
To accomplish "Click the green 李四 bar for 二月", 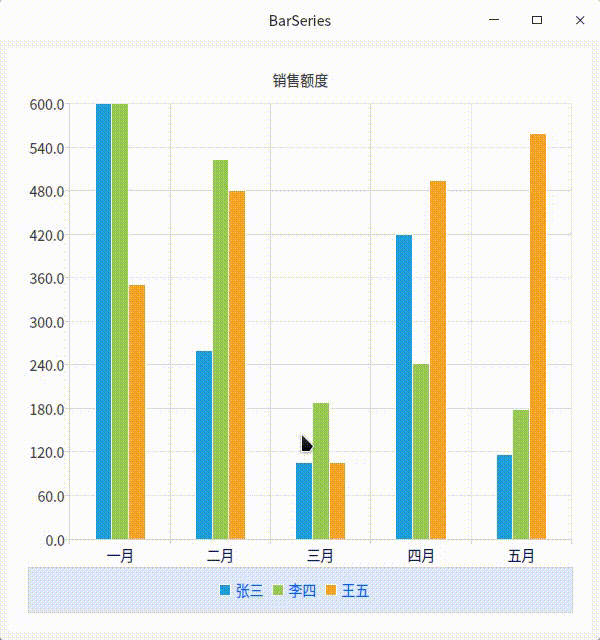I will click(x=220, y=349).
